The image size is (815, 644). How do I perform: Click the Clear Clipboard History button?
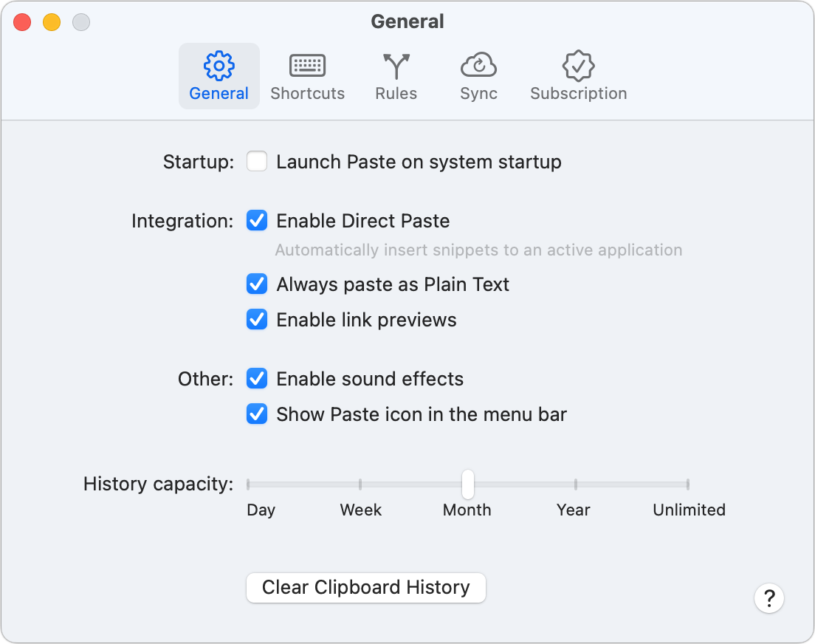366,588
